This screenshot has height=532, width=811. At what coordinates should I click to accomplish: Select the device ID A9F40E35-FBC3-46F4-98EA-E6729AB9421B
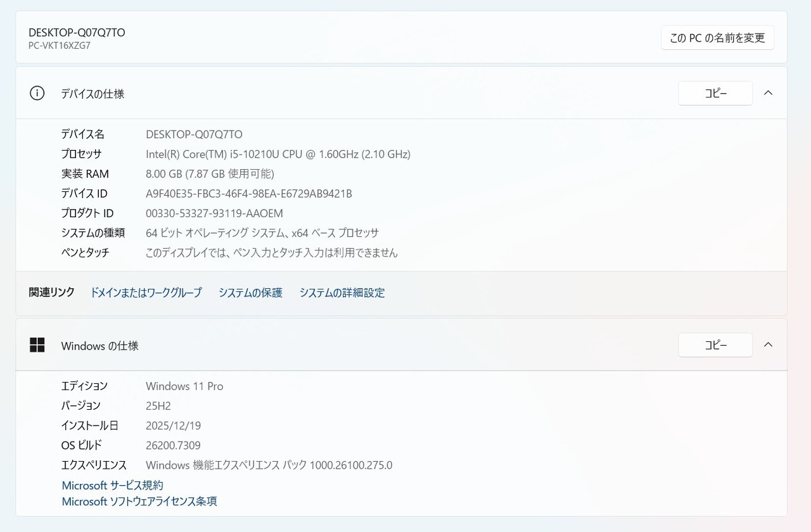pyautogui.click(x=249, y=193)
